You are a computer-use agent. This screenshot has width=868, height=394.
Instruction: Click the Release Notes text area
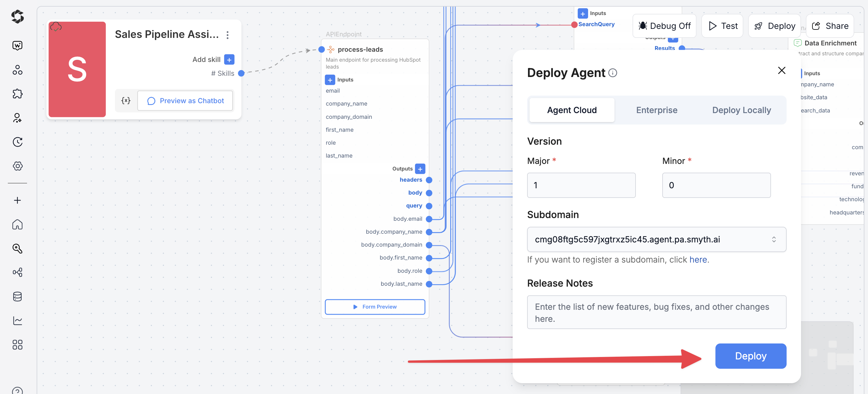pyautogui.click(x=656, y=312)
